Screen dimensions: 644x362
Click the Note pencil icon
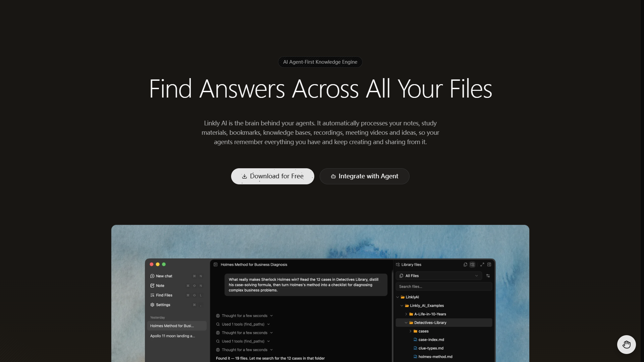pos(152,286)
